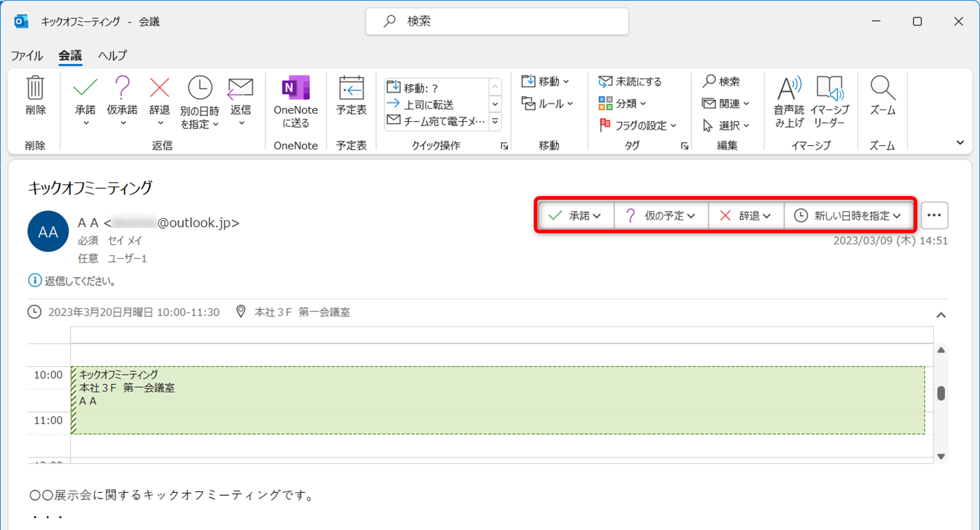Switch to the Help (ヘルプ) tab
Screen dimensions: 980x530
click(112, 55)
